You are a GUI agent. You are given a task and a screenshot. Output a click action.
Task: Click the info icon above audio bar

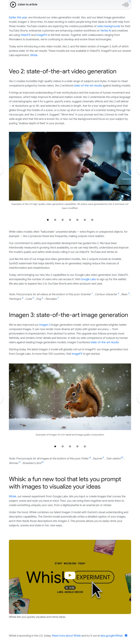[130, 1]
